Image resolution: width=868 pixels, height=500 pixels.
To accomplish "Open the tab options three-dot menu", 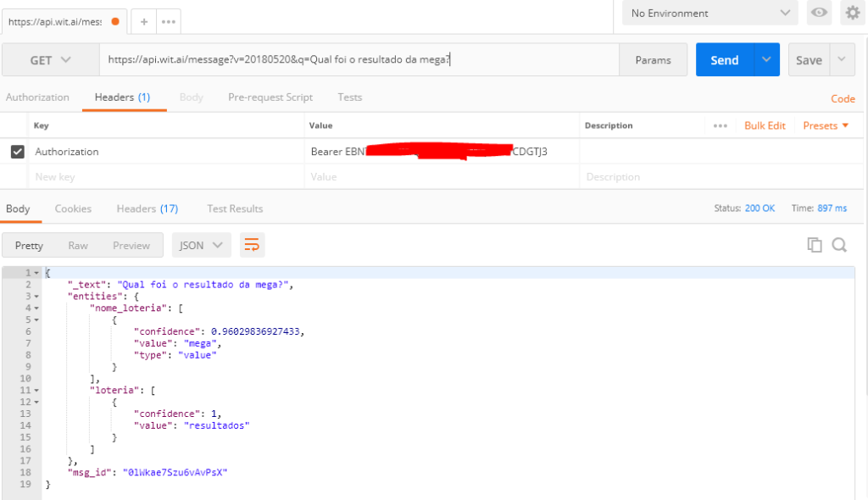I will (169, 22).
